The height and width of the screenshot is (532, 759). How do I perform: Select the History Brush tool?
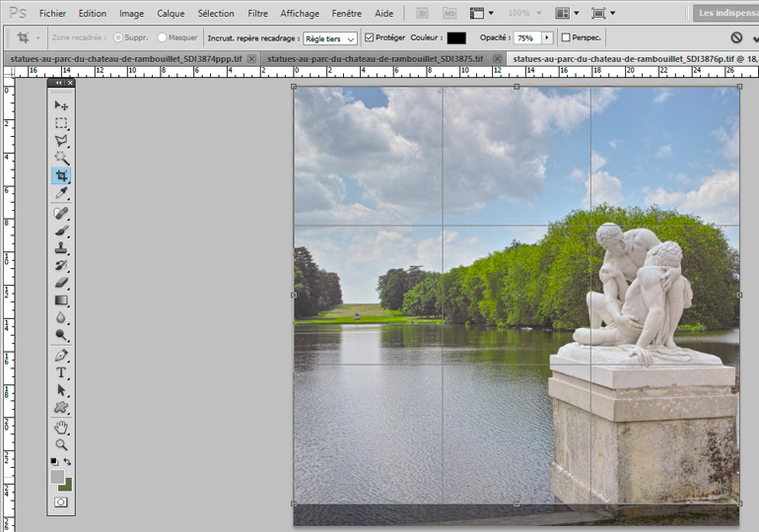pyautogui.click(x=61, y=266)
